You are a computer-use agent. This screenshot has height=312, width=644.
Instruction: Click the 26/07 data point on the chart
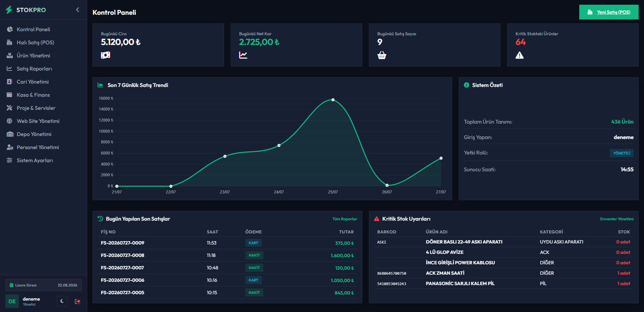coord(387,185)
